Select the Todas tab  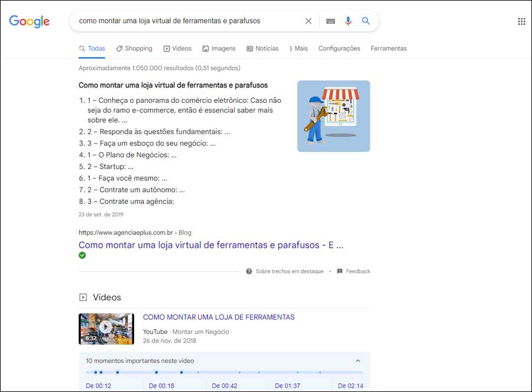(92, 48)
